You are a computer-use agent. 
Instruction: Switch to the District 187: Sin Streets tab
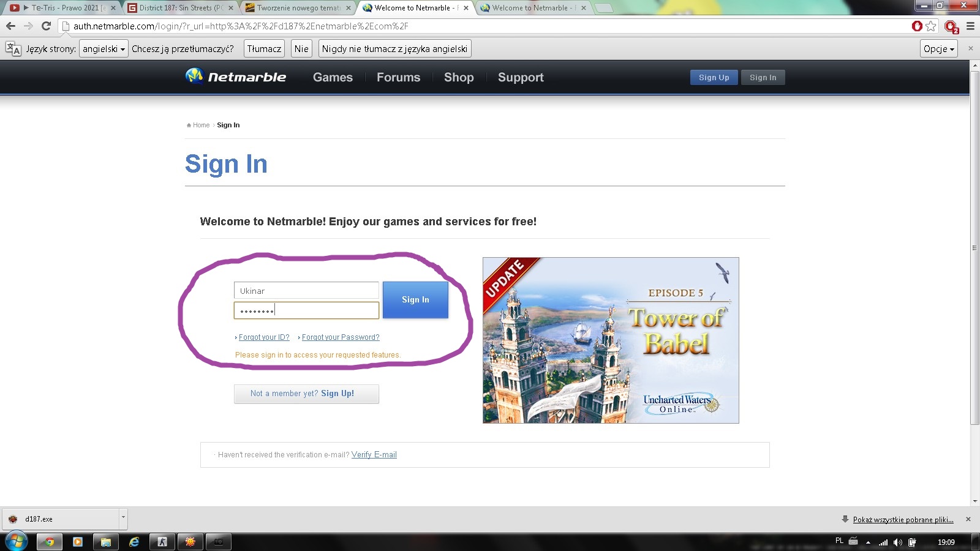click(x=180, y=8)
